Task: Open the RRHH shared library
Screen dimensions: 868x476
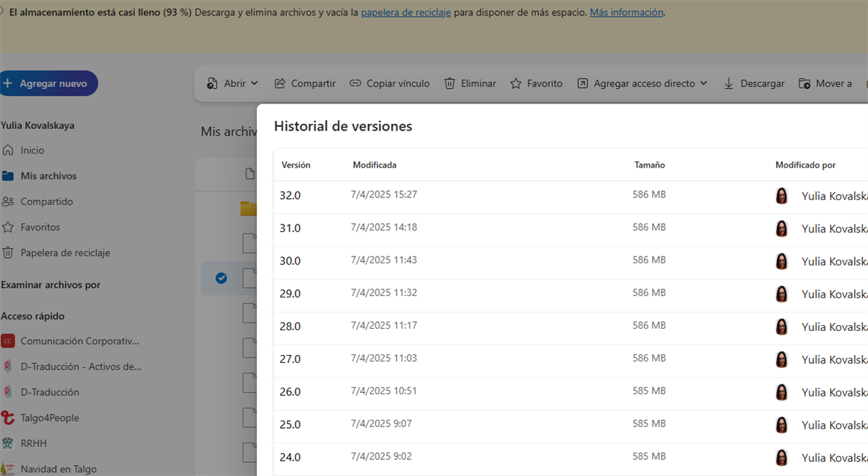Action: click(33, 442)
